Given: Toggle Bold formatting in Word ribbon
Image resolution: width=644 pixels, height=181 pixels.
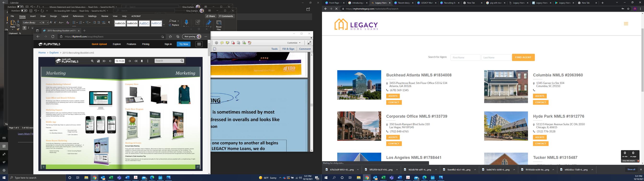Looking at the screenshot, I should coord(24,28).
